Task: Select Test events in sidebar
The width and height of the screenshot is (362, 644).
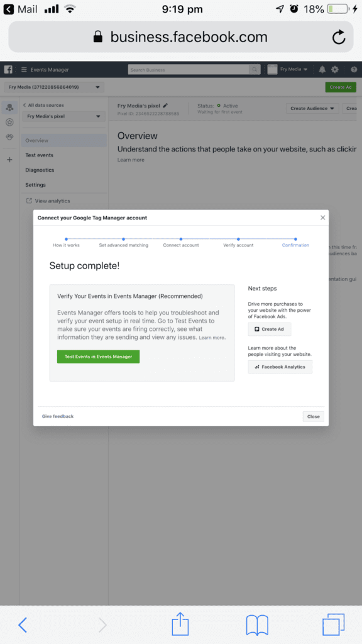Action: [40, 155]
